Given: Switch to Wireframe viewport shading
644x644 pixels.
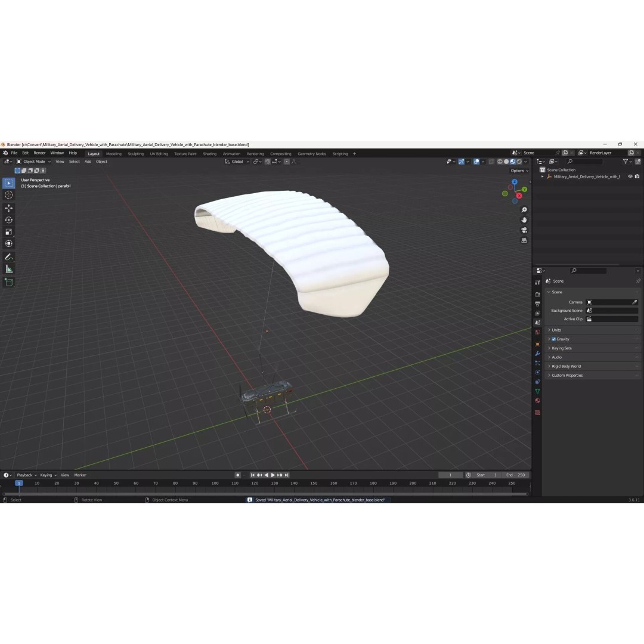Looking at the screenshot, I should 500,162.
